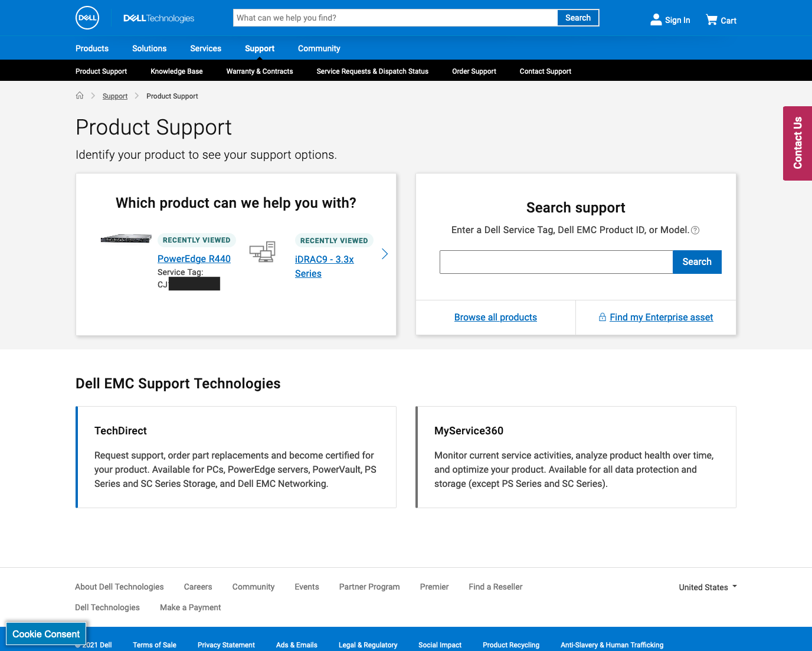
Task: Focus the Service Tag search input
Action: coord(556,262)
